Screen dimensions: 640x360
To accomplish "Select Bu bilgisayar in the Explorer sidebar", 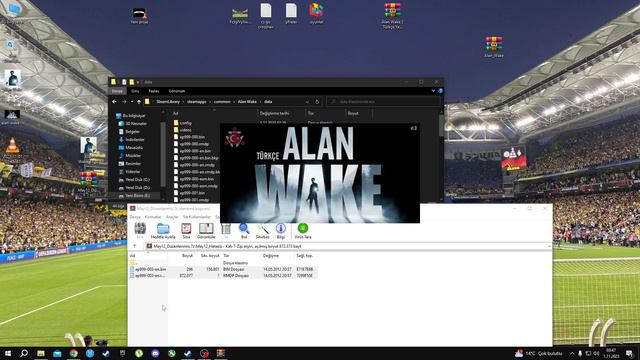I will coord(131,116).
